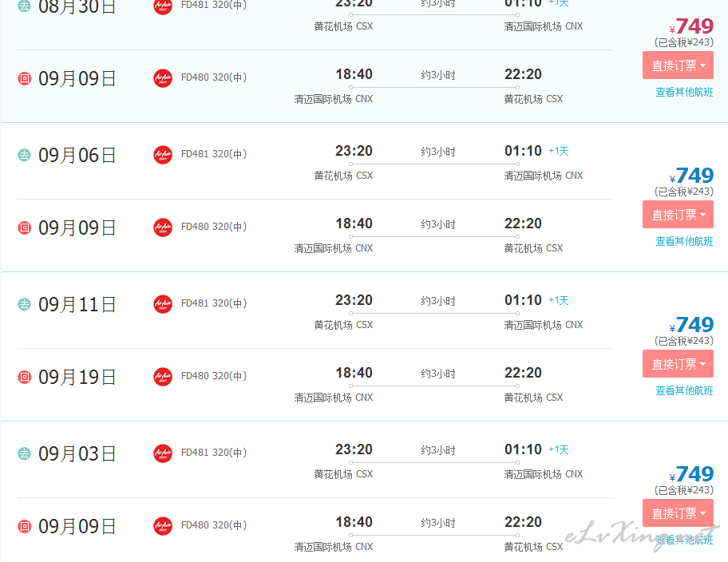728x562 pixels.
Task: Open 直接订票 dropdown for 08月30日 itinerary
Action: (x=678, y=65)
